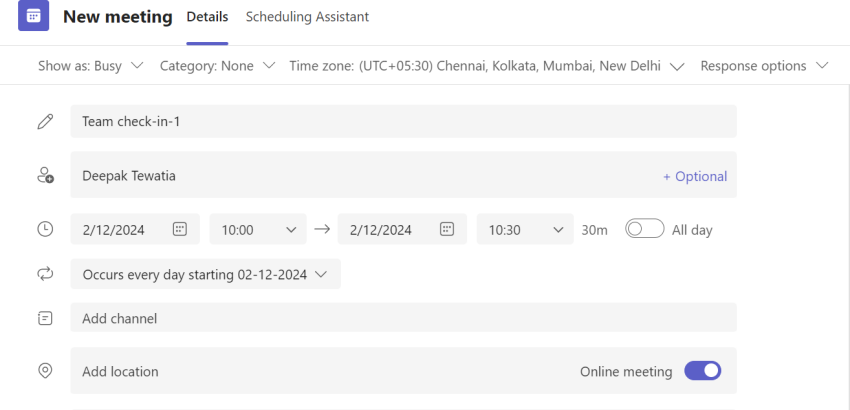
Task: Open the 10:00 start time dropdown
Action: (x=259, y=229)
